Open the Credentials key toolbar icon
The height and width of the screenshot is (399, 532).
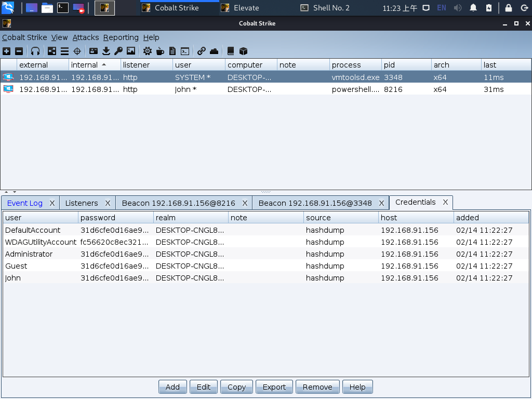pos(118,51)
